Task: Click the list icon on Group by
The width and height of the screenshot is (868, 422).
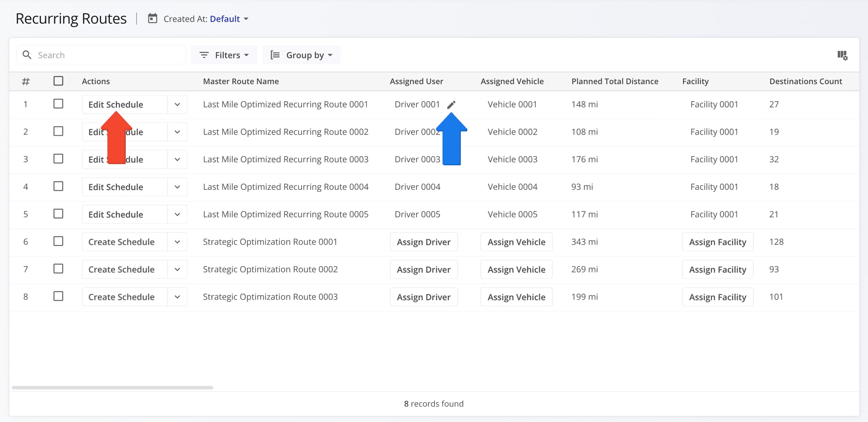Action: (275, 55)
